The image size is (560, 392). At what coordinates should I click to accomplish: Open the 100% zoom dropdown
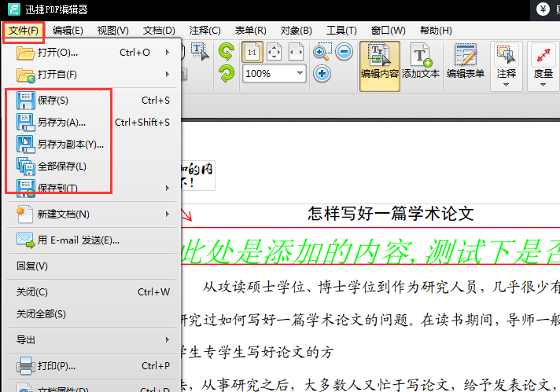tap(300, 74)
